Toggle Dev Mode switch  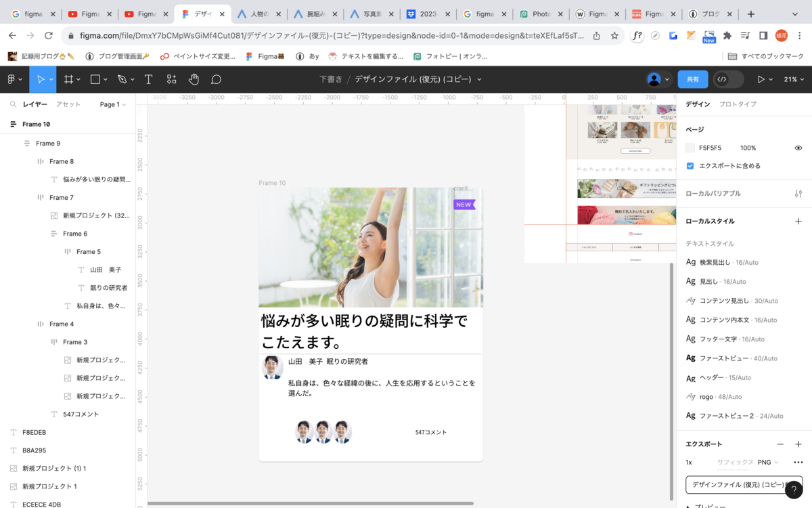coord(728,79)
